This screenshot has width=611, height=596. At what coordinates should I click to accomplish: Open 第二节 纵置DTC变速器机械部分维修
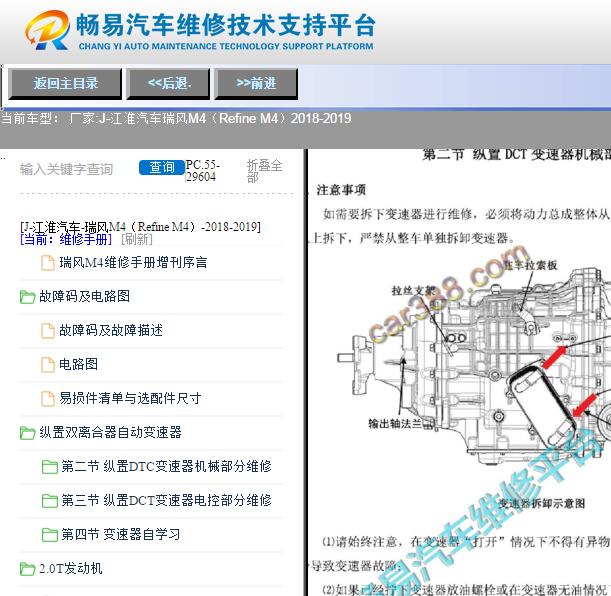166,466
